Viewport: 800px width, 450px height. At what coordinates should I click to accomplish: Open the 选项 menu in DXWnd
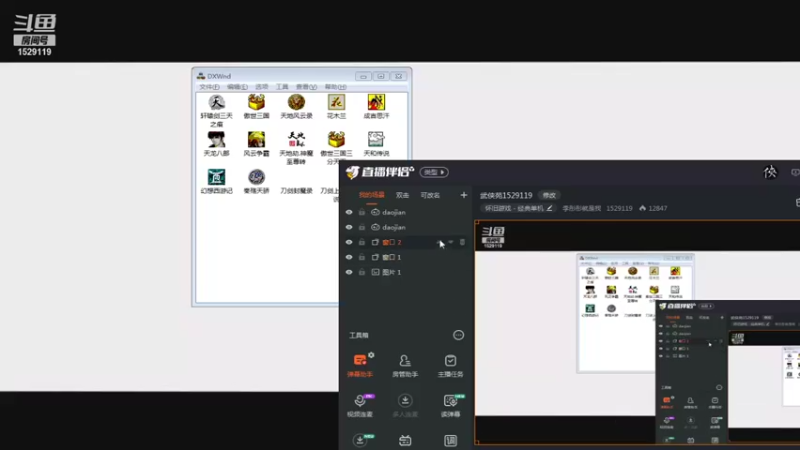[262, 87]
